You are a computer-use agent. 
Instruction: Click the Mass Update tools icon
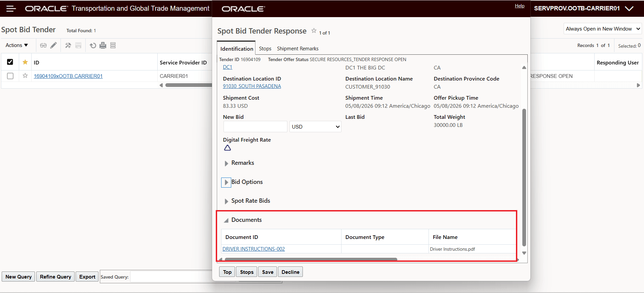(68, 45)
